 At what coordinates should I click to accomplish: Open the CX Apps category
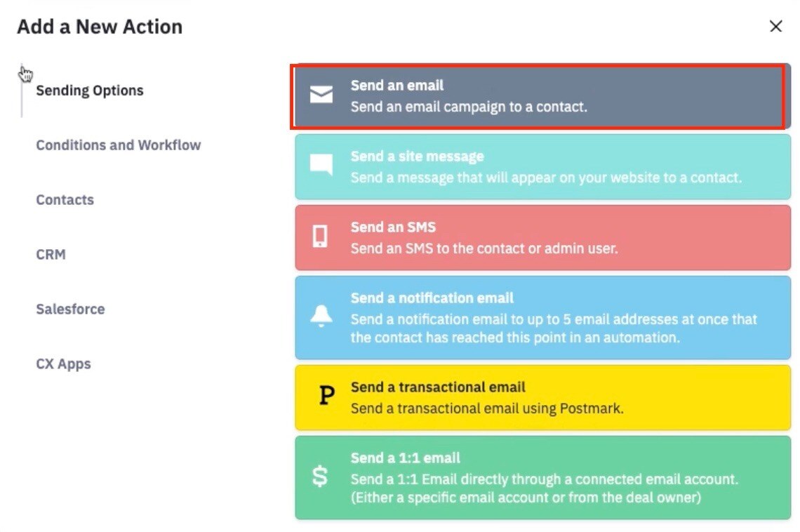pyautogui.click(x=63, y=364)
